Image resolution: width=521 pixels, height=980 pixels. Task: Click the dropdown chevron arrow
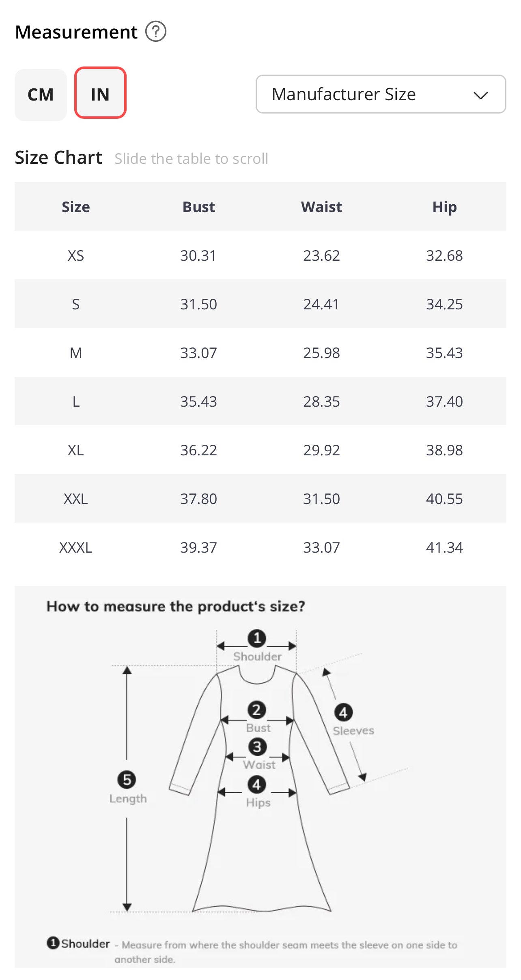pyautogui.click(x=480, y=95)
